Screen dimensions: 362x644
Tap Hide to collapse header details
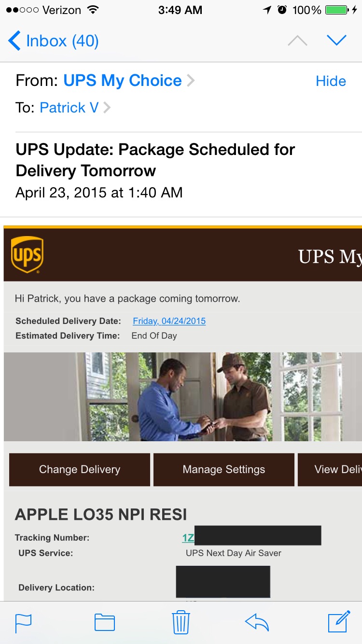click(x=331, y=81)
